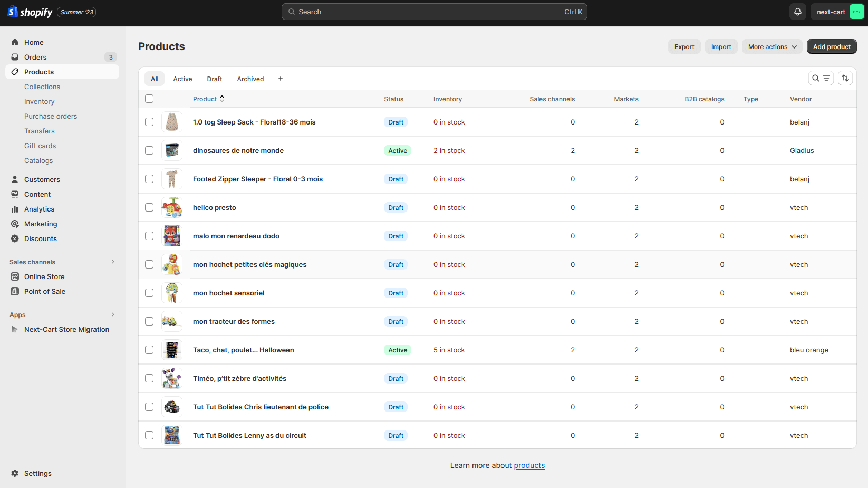Check helico presto row checkbox
This screenshot has height=488, width=868.
click(x=149, y=207)
